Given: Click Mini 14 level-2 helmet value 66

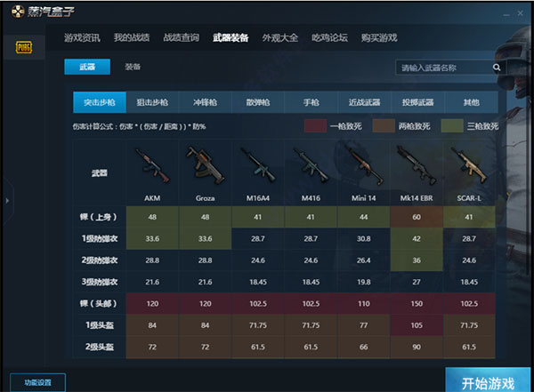Looking at the screenshot, I should [x=364, y=347].
